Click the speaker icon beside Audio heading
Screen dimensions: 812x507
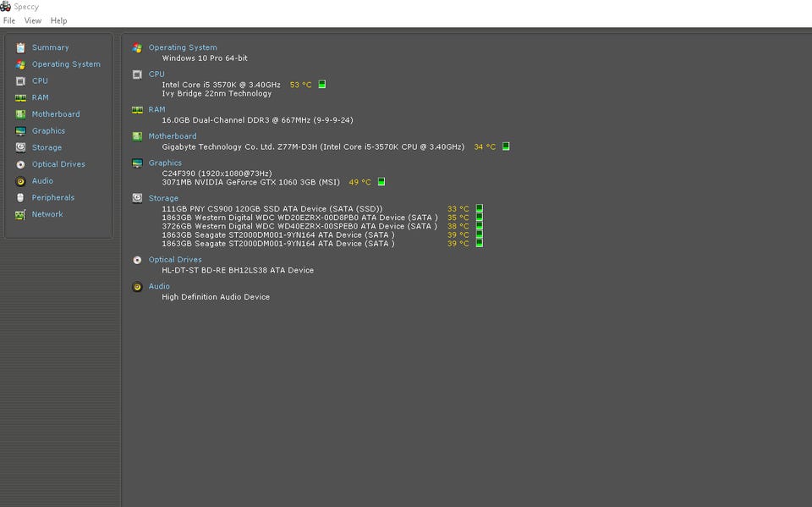pos(137,287)
